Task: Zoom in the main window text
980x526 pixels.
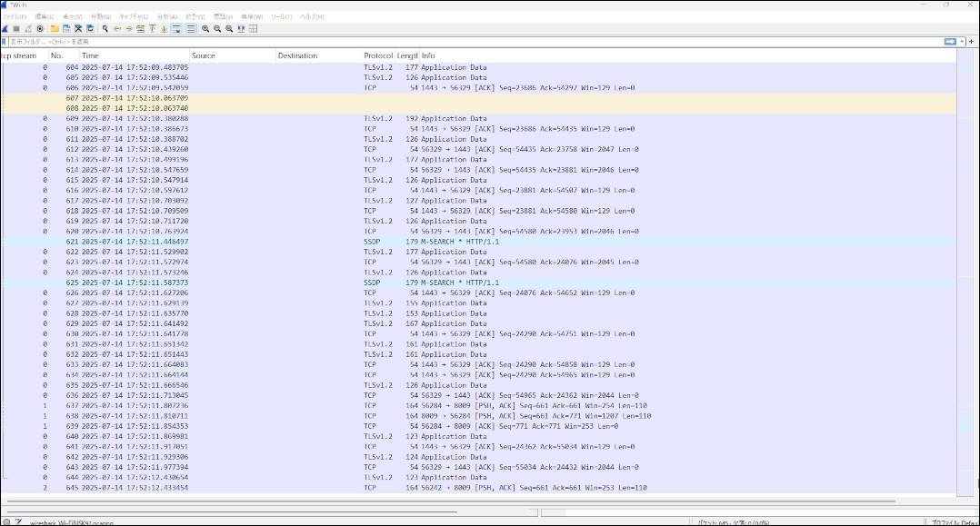Action: [205, 29]
